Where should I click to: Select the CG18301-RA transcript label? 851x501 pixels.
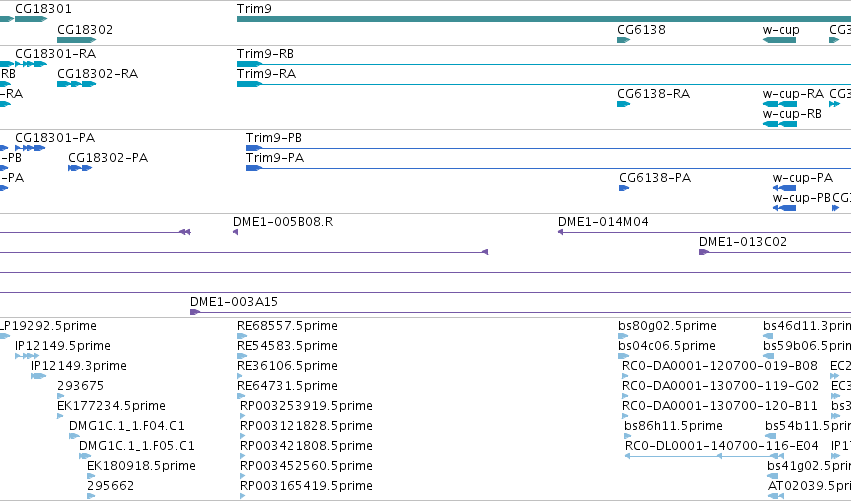tap(55, 54)
